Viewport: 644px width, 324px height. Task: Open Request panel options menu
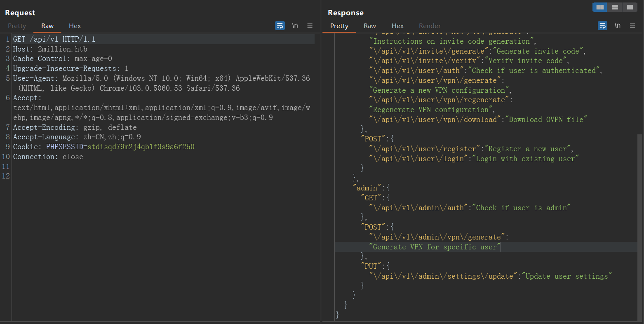(310, 26)
